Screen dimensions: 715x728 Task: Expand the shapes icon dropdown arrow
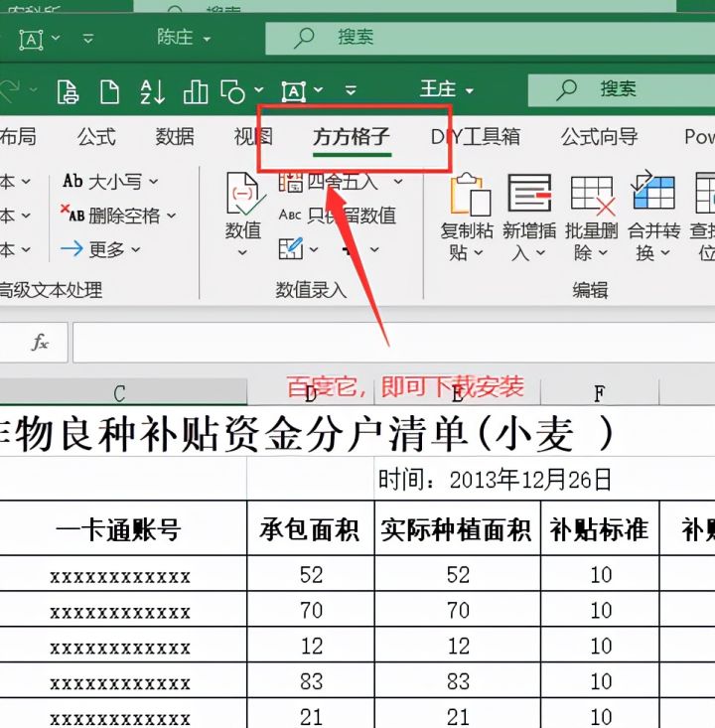tap(258, 89)
